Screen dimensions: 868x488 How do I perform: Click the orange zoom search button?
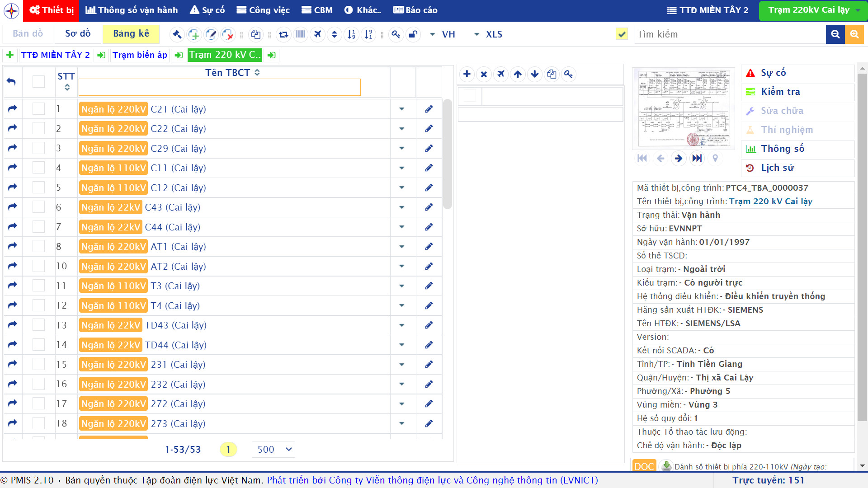pos(854,34)
